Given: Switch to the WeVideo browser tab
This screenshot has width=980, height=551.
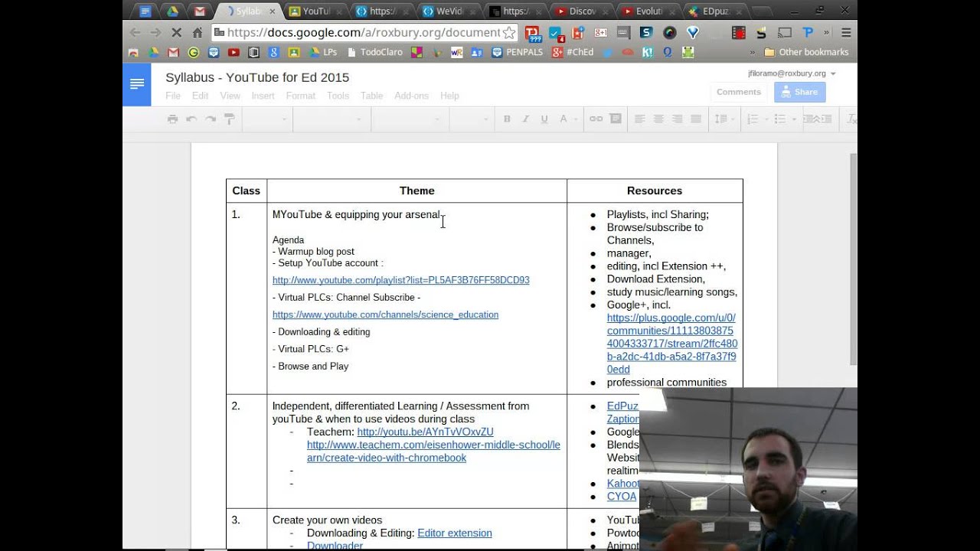Looking at the screenshot, I should (x=449, y=11).
